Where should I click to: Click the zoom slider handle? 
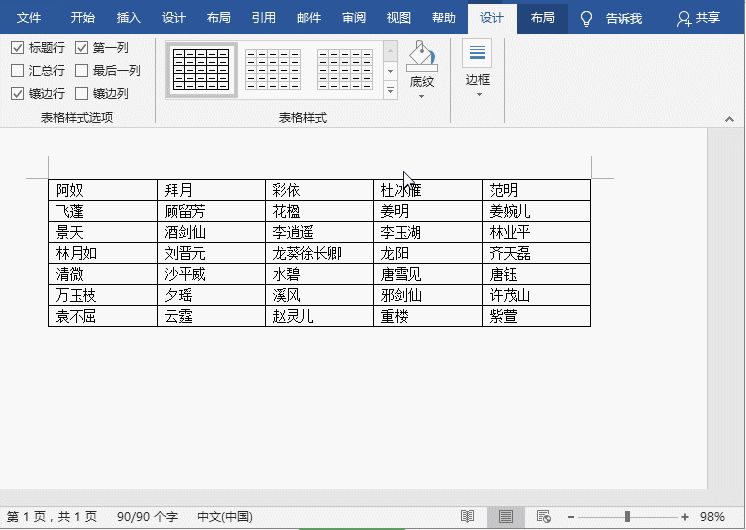628,517
